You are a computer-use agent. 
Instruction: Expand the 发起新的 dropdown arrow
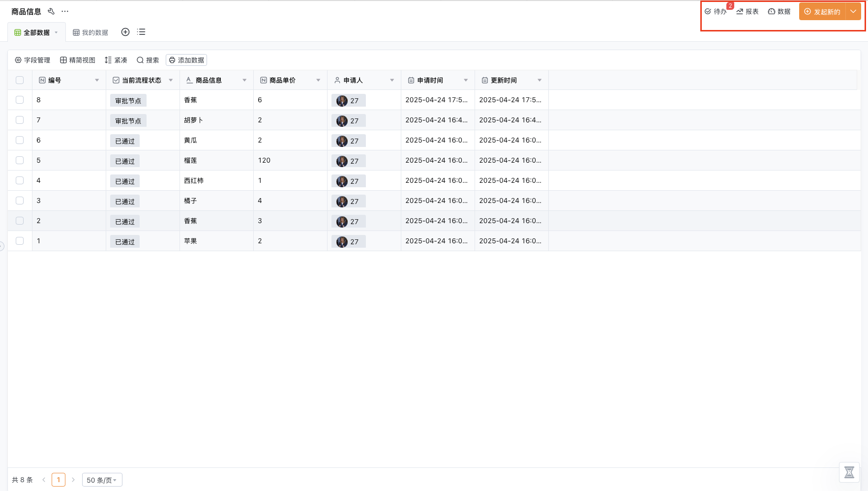pos(853,11)
